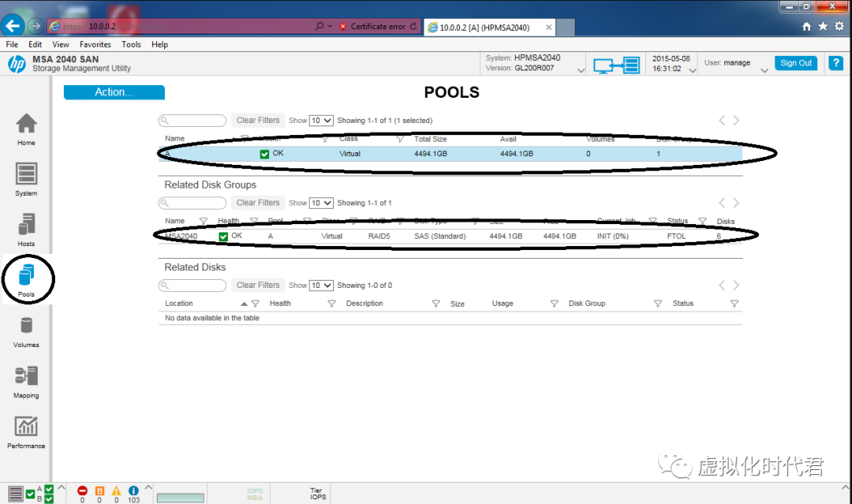Open the Tools menu
The width and height of the screenshot is (852, 504).
(x=131, y=44)
